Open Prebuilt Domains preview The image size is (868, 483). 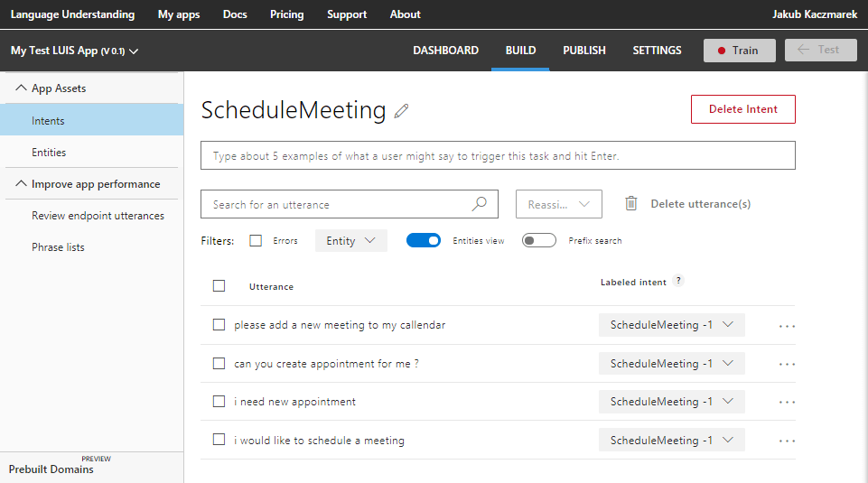pyautogui.click(x=51, y=469)
